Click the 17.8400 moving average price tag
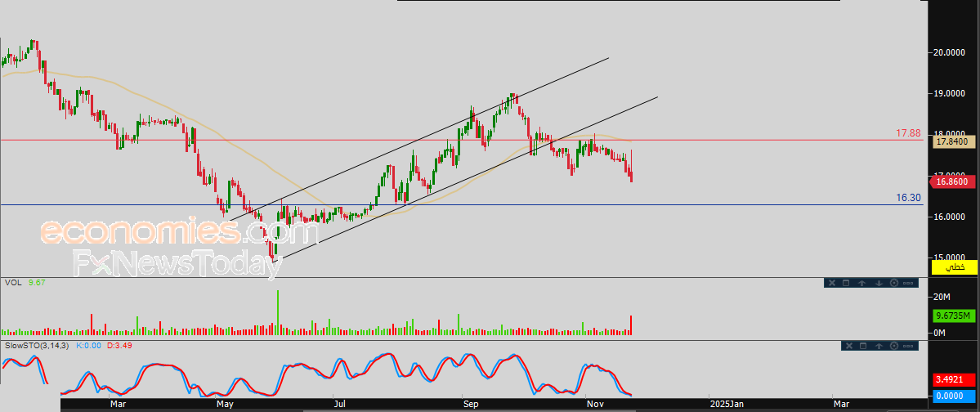 coord(955,142)
